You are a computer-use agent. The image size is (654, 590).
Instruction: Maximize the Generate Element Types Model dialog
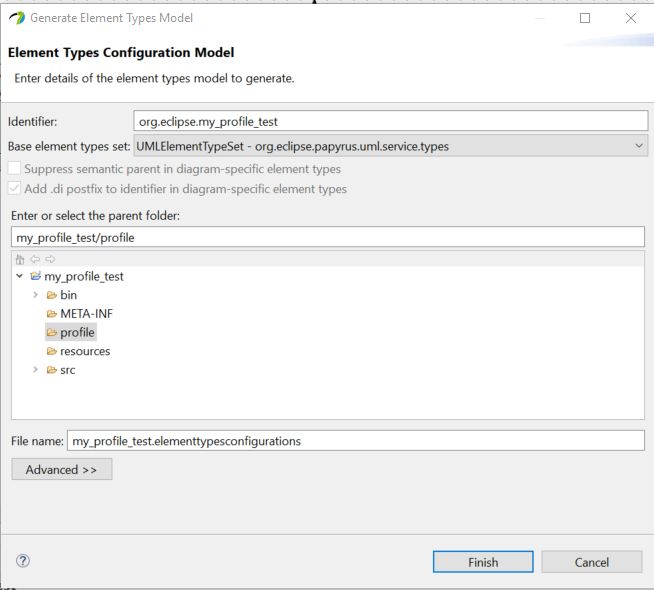click(x=585, y=18)
